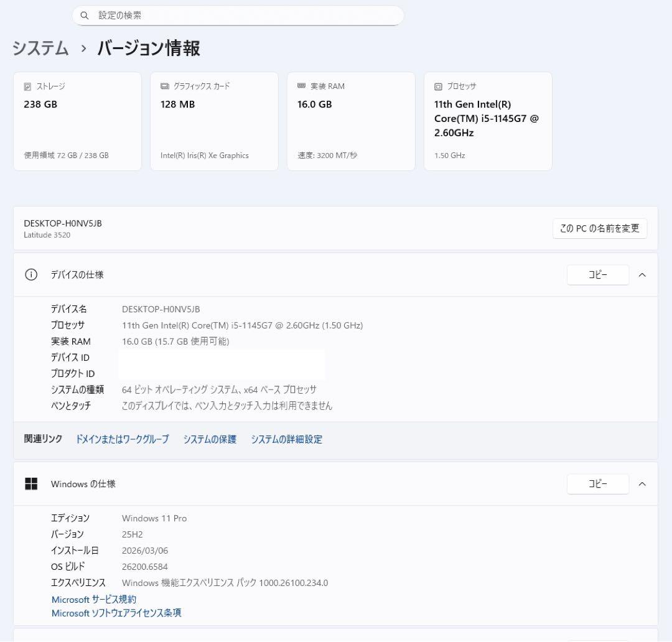Click the プロセッサ card icon
The image size is (672, 642).
point(438,86)
